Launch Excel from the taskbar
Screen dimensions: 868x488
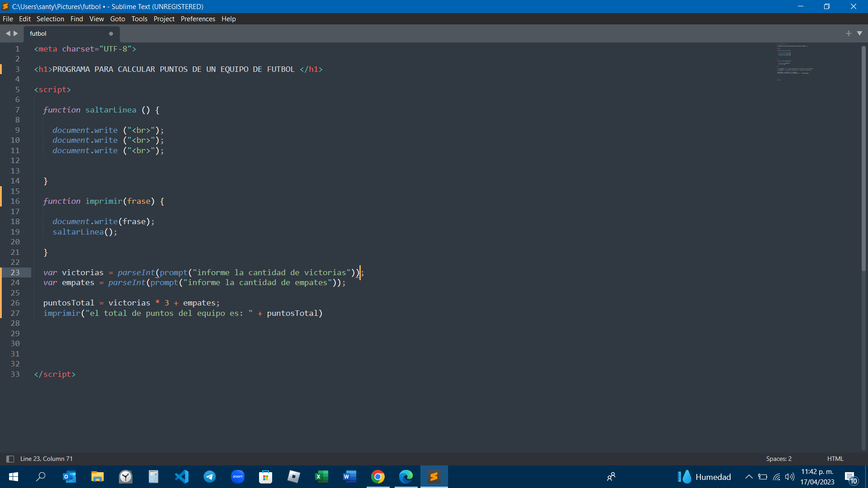click(321, 477)
